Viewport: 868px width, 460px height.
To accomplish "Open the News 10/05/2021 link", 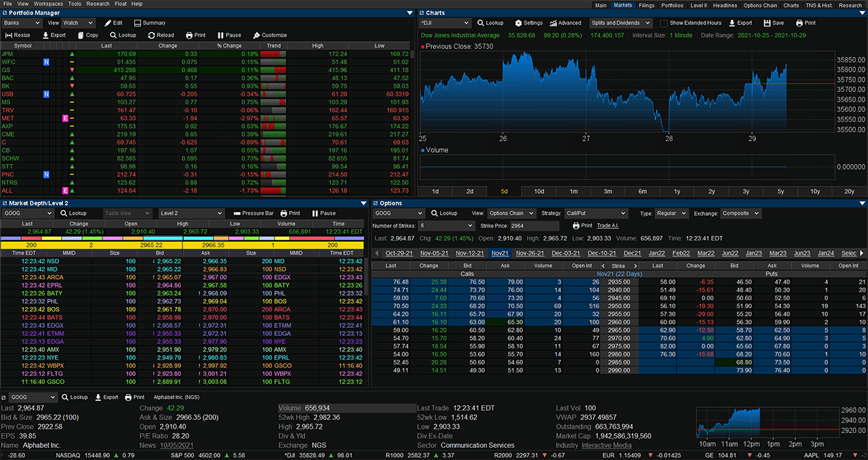I will pos(176,446).
